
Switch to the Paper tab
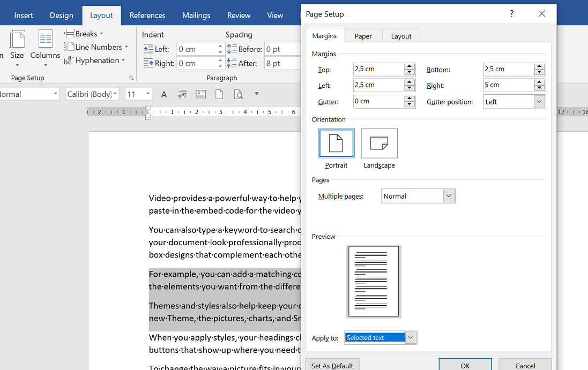pos(363,36)
